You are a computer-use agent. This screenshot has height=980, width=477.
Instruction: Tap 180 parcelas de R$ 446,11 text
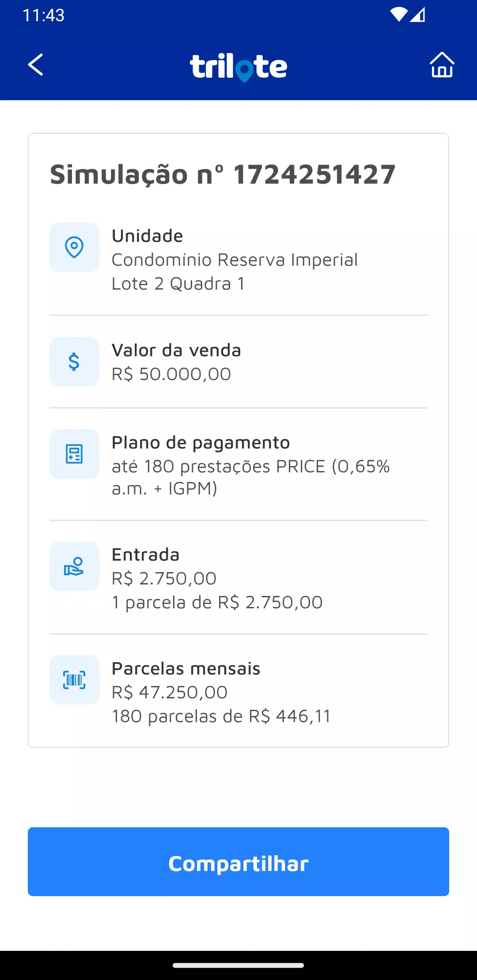click(221, 716)
